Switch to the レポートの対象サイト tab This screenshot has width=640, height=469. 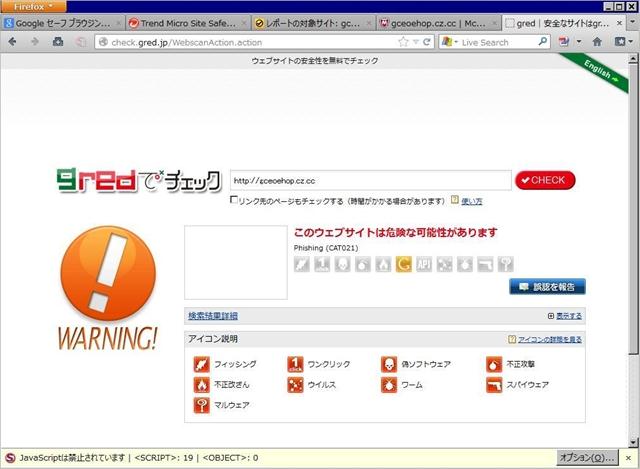pos(313,23)
